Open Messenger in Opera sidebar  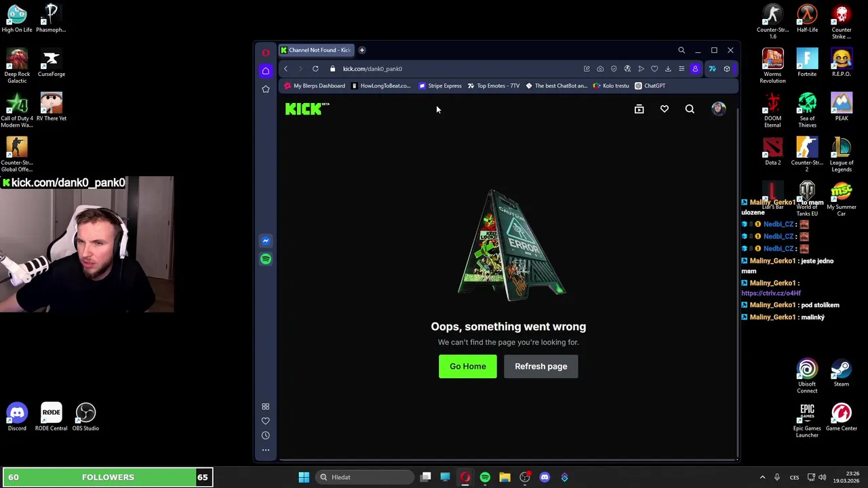(x=266, y=241)
